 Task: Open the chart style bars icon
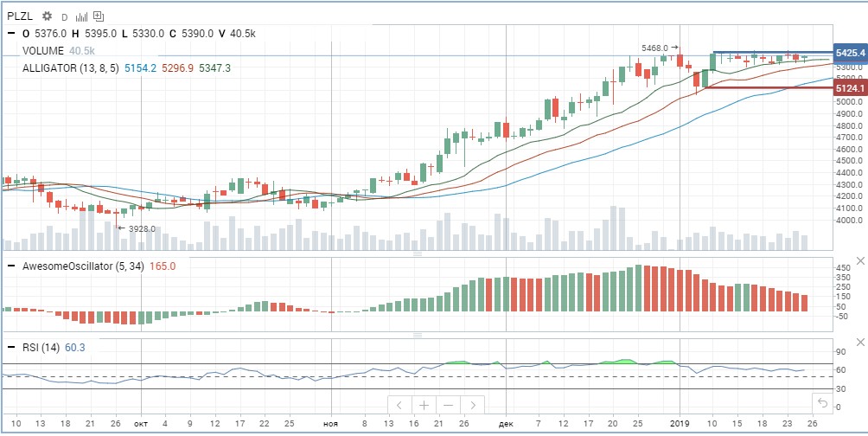[x=81, y=16]
